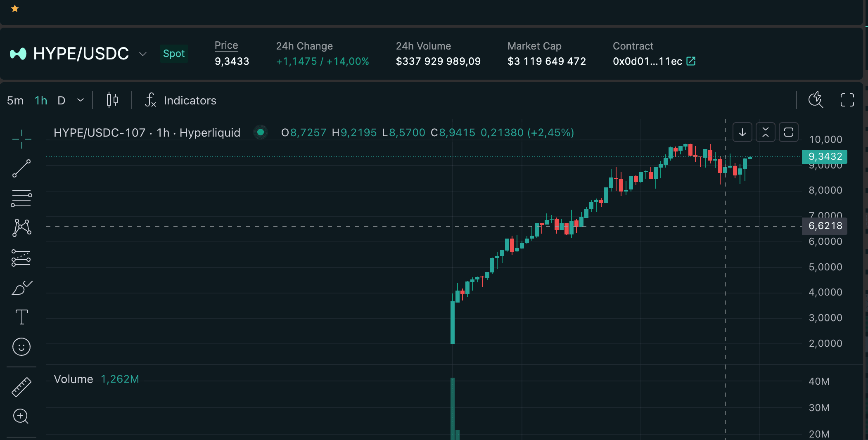Open the Fibonacci retracement tool
Image resolution: width=868 pixels, height=440 pixels.
21,198
